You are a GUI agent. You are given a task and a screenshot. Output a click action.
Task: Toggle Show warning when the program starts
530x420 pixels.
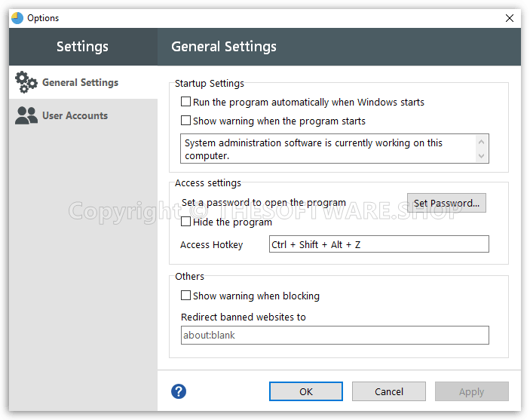click(x=186, y=121)
